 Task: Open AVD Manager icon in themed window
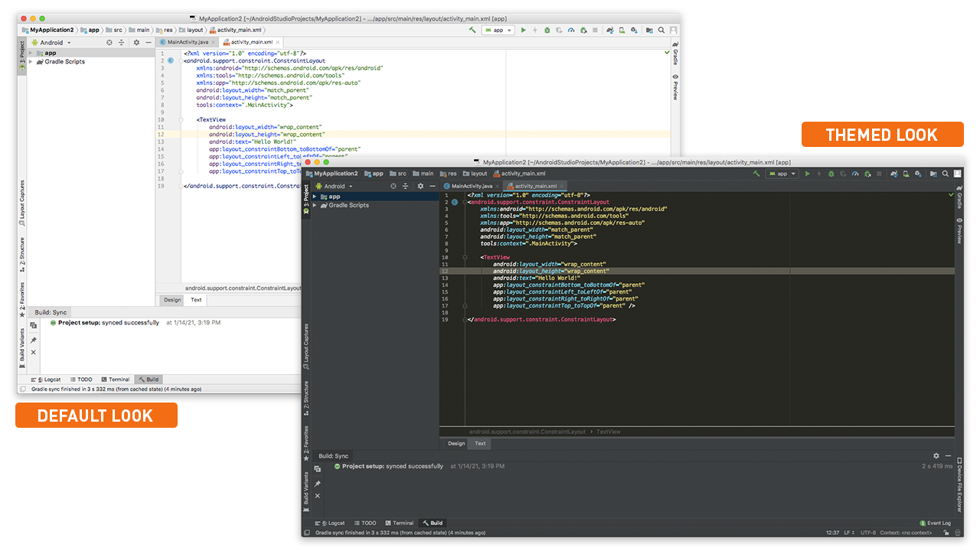tap(906, 174)
